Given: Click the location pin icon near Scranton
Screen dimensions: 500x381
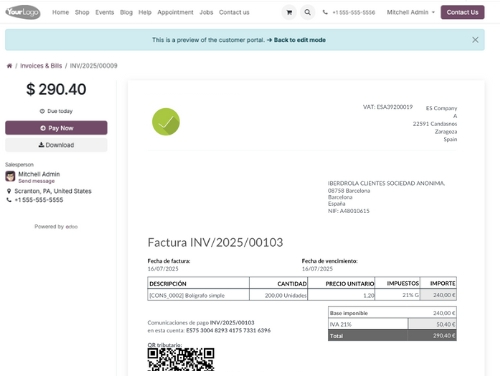Looking at the screenshot, I should pyautogui.click(x=9, y=191).
